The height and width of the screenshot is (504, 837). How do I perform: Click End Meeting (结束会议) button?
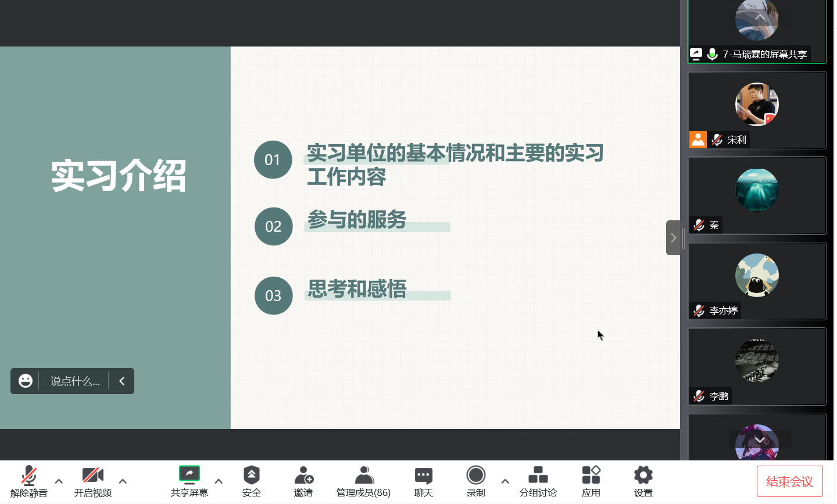tap(789, 481)
